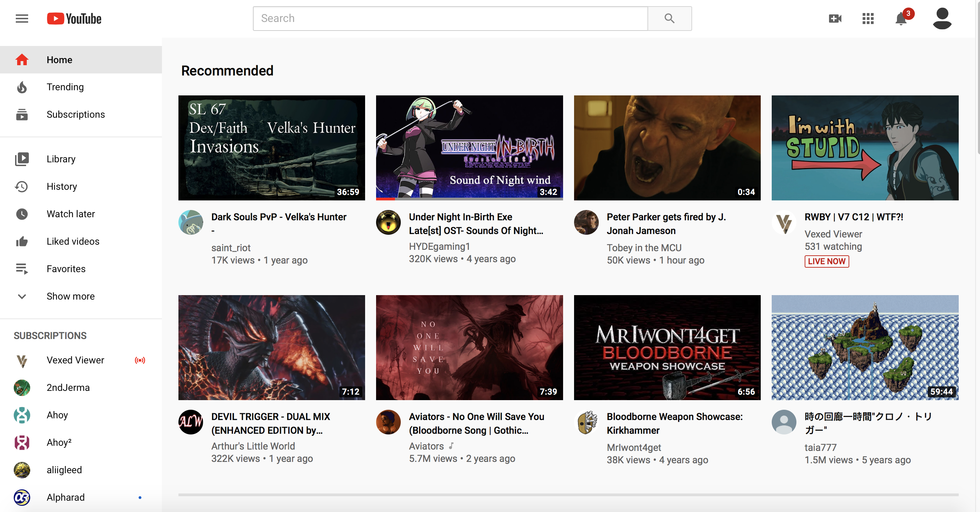
Task: Open the floating islands 59:44 thumbnail
Action: (x=865, y=347)
